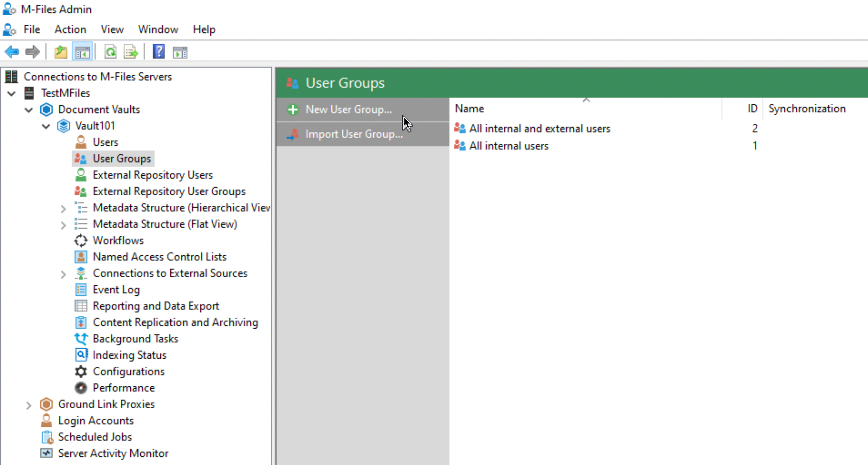868x465 pixels.
Task: Open the Window menu
Action: click(x=158, y=29)
